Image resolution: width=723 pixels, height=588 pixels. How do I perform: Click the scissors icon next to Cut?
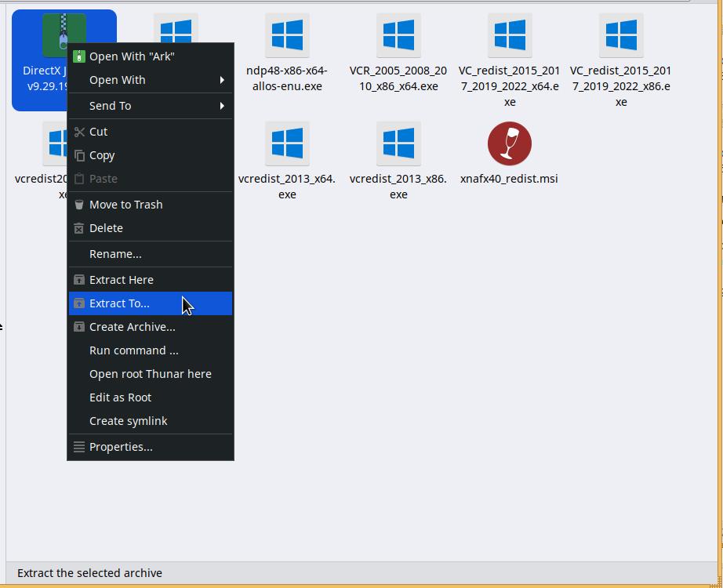pos(79,132)
